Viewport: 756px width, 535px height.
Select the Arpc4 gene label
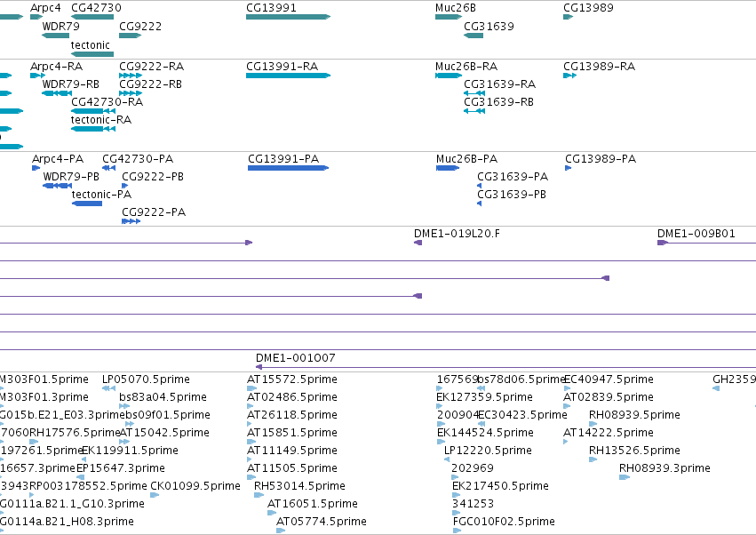(x=45, y=8)
